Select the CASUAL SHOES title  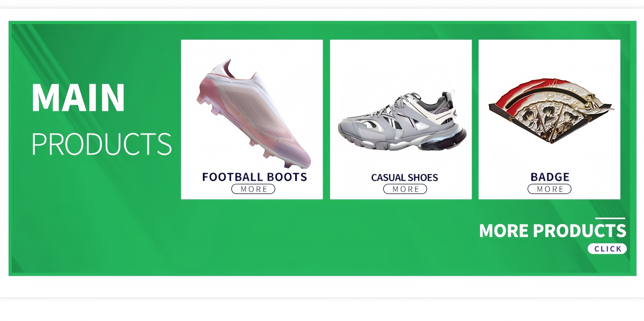405,178
